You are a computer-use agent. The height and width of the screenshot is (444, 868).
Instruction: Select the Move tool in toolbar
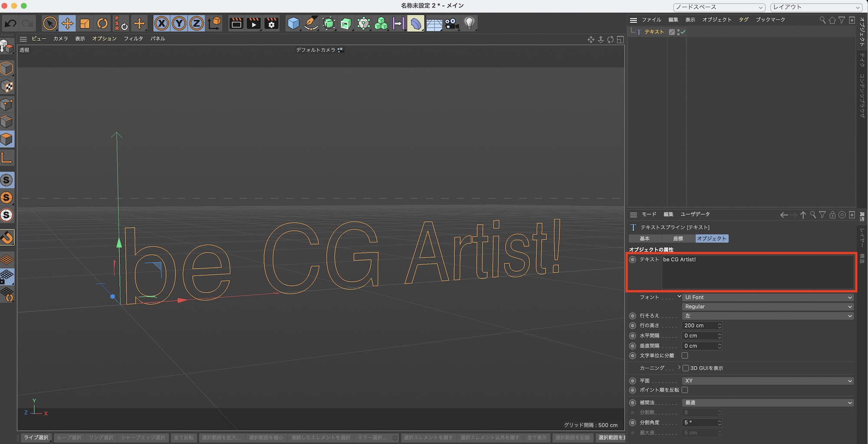[67, 23]
